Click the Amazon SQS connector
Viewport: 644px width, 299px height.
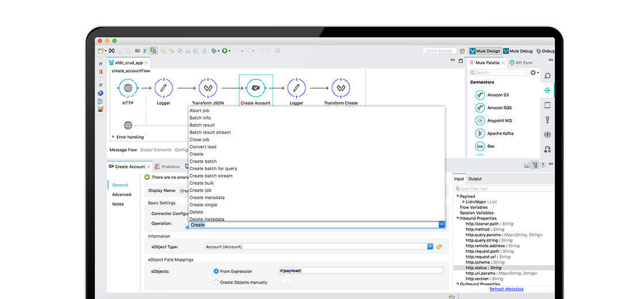pos(494,108)
